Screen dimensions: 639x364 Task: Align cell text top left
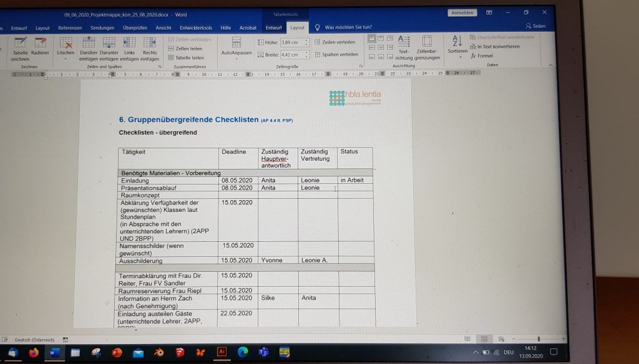click(x=372, y=39)
